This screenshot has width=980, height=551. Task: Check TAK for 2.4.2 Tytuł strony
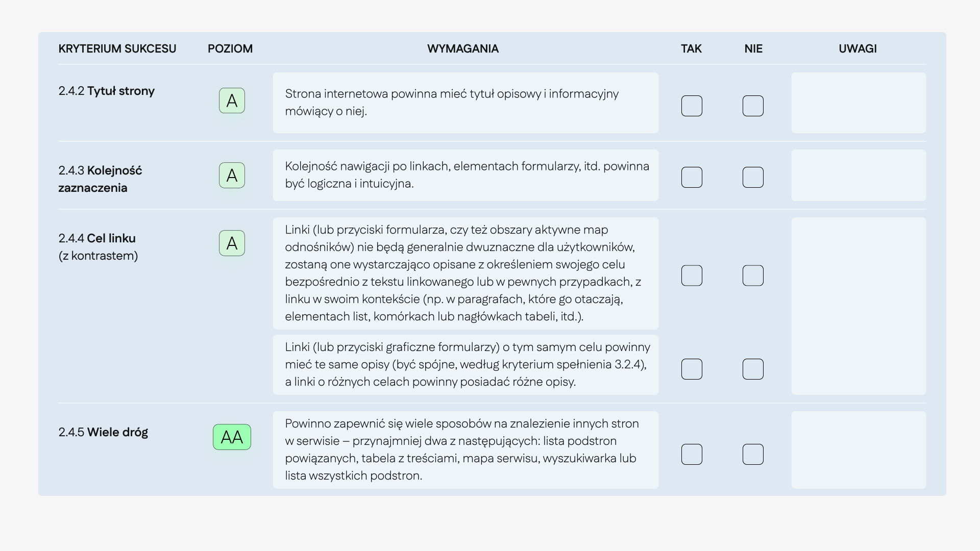pos(692,106)
